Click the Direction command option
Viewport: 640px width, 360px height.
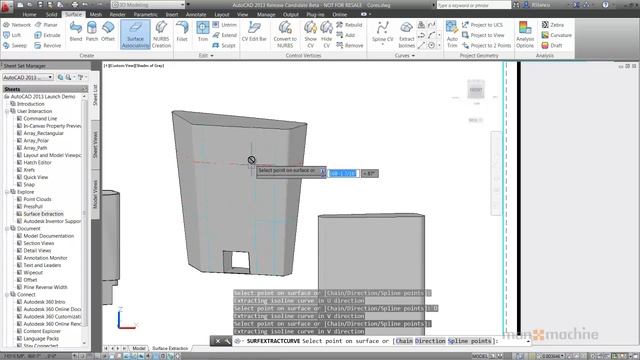point(430,341)
